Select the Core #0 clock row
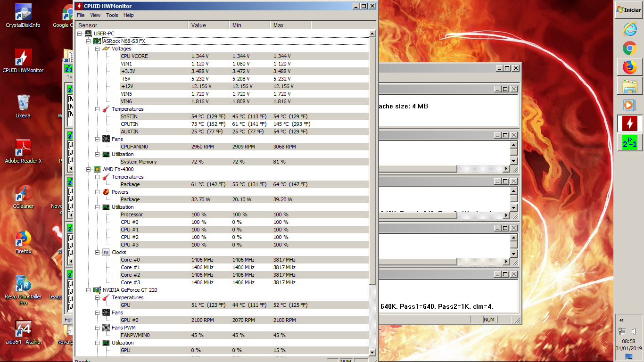 244,260
